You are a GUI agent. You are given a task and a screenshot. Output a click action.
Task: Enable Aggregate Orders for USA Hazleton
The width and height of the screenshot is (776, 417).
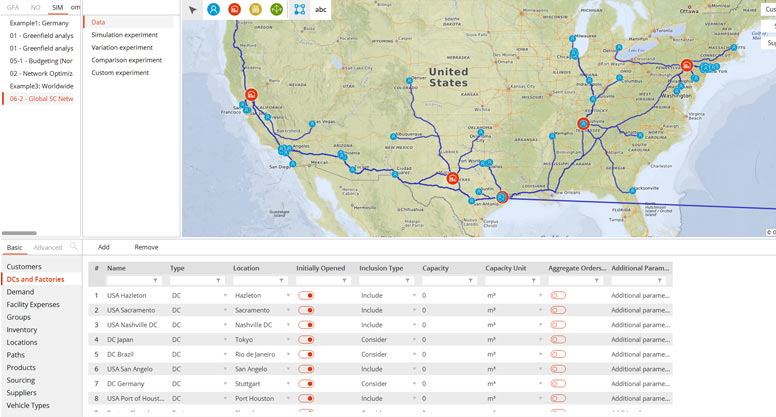[558, 295]
